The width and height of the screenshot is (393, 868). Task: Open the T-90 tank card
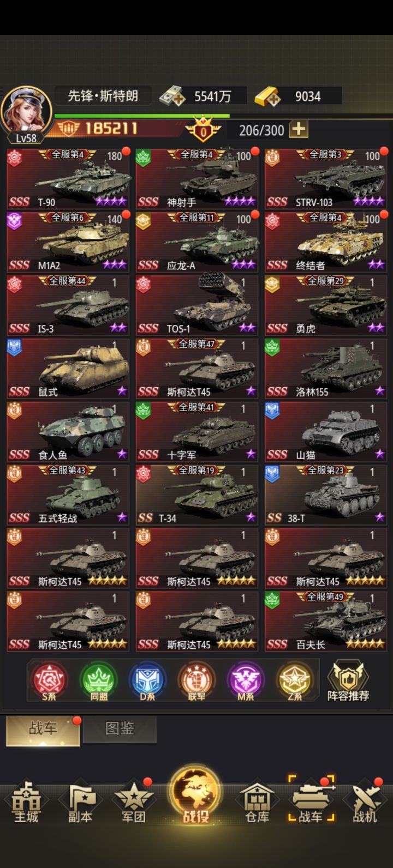click(x=68, y=178)
